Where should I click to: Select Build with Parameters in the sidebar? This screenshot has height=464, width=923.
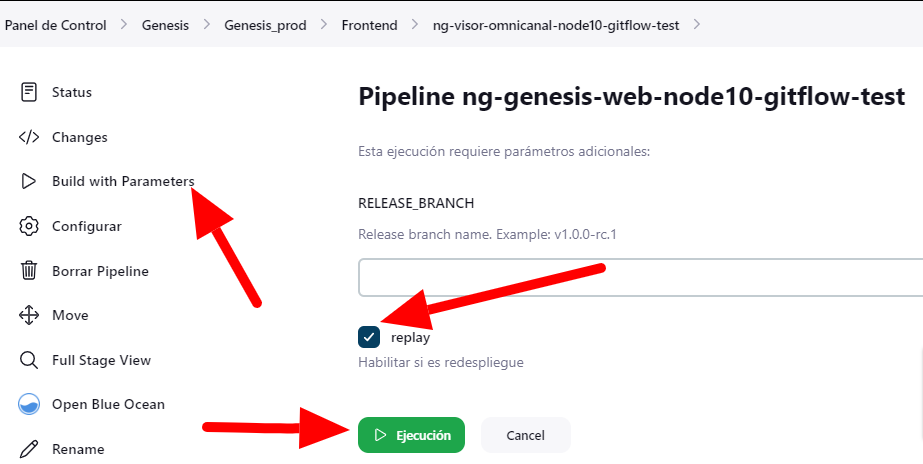[123, 181]
